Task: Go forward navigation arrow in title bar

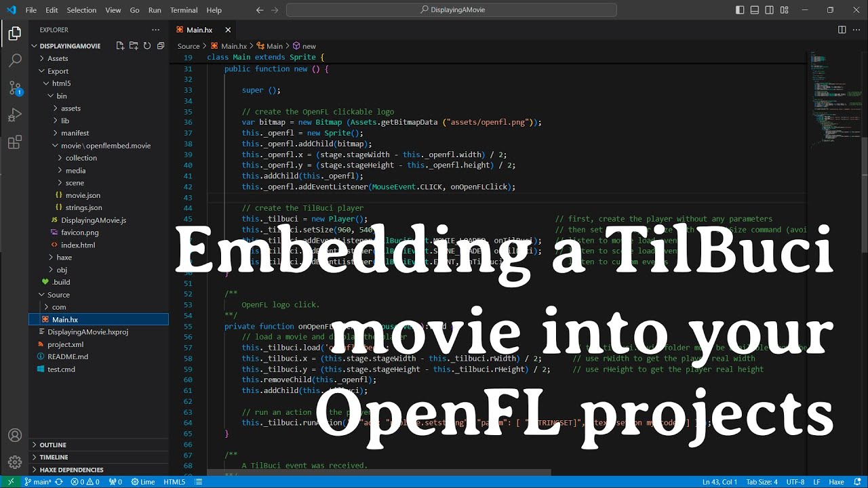Action: [x=273, y=10]
